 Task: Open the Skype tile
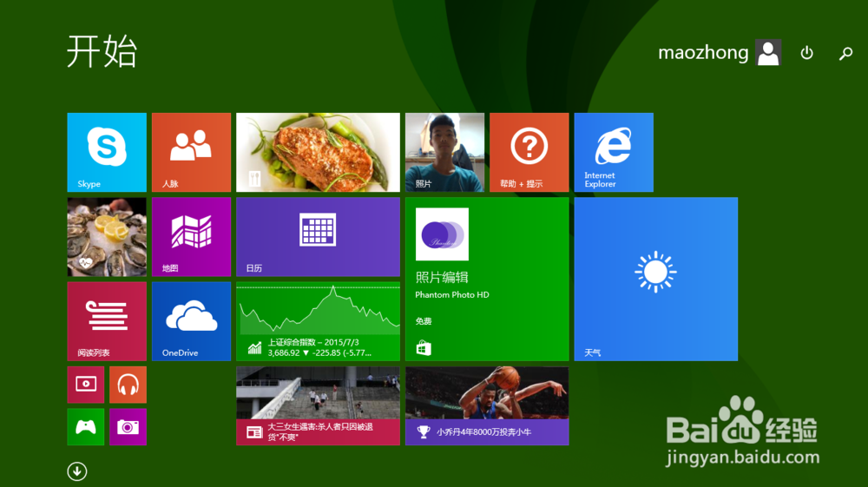[107, 152]
